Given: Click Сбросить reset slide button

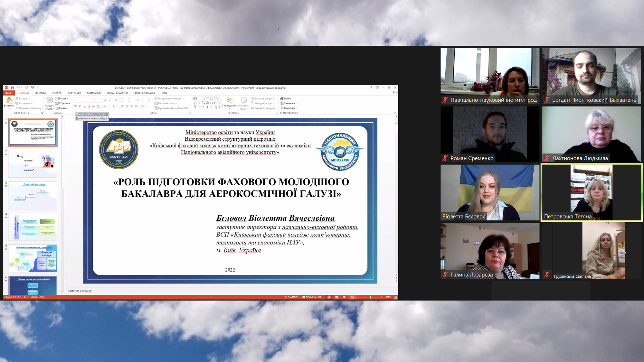Looking at the screenshot, I should tap(63, 103).
